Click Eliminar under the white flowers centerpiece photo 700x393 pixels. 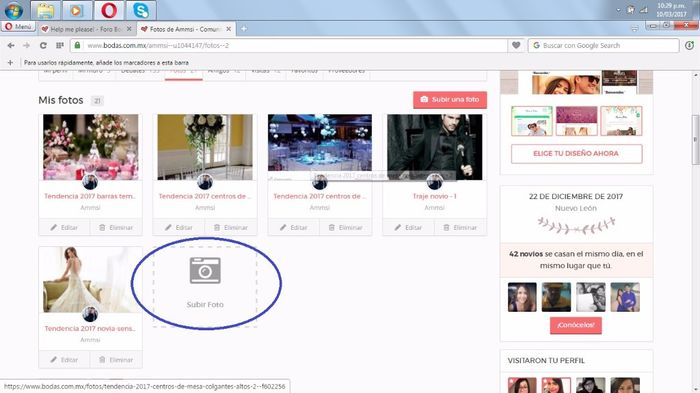(x=231, y=227)
